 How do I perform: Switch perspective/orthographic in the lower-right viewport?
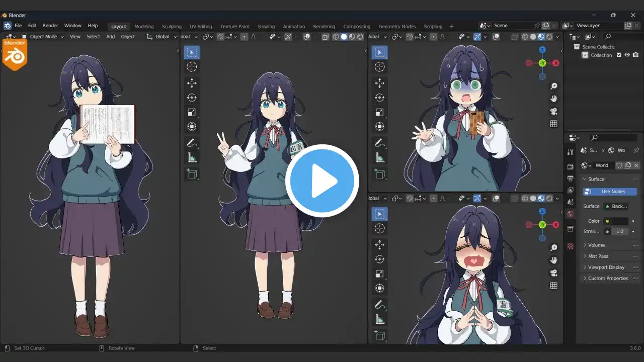pos(554,286)
